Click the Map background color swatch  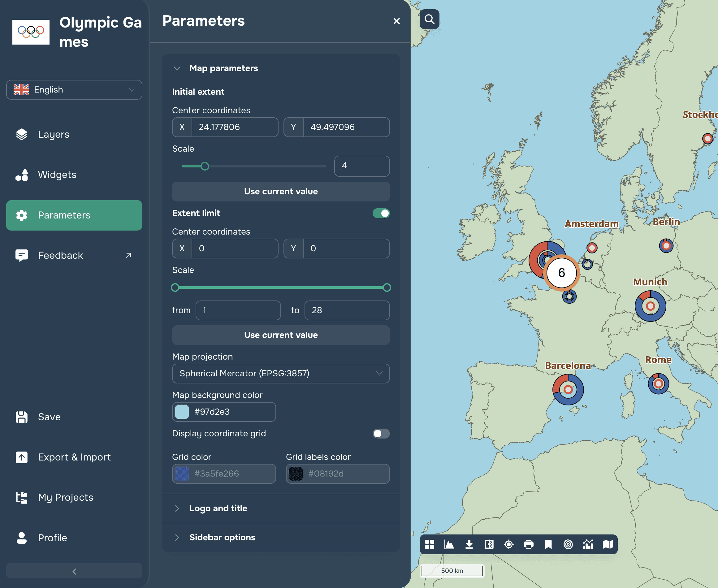182,412
